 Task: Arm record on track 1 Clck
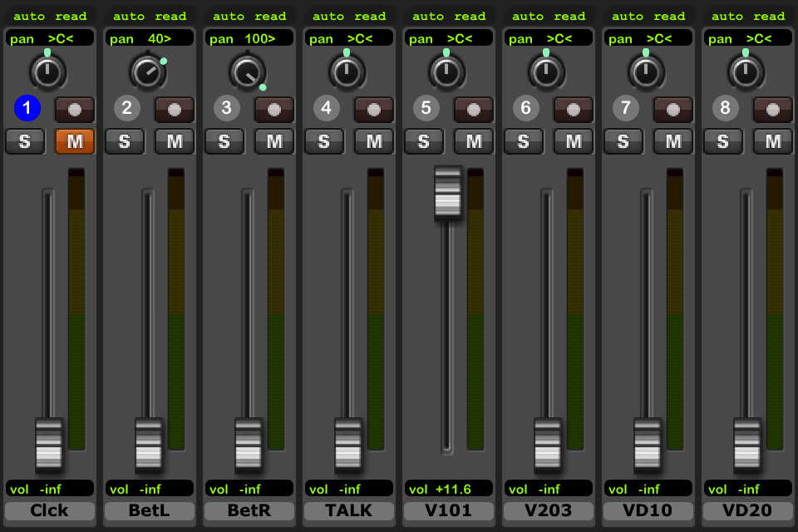pos(75,109)
